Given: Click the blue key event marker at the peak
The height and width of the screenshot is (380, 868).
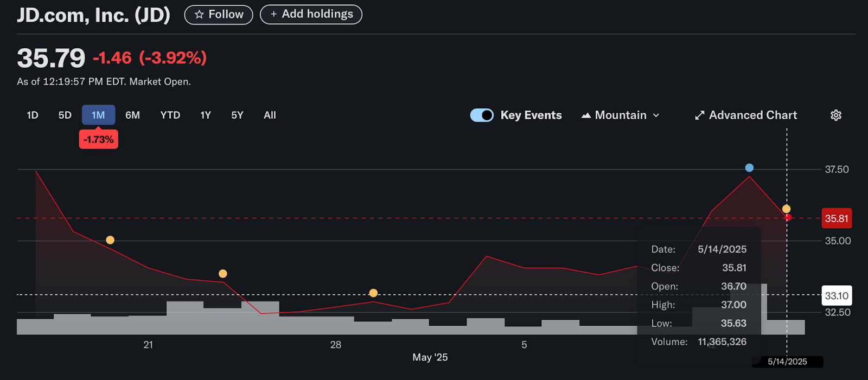Looking at the screenshot, I should 749,168.
